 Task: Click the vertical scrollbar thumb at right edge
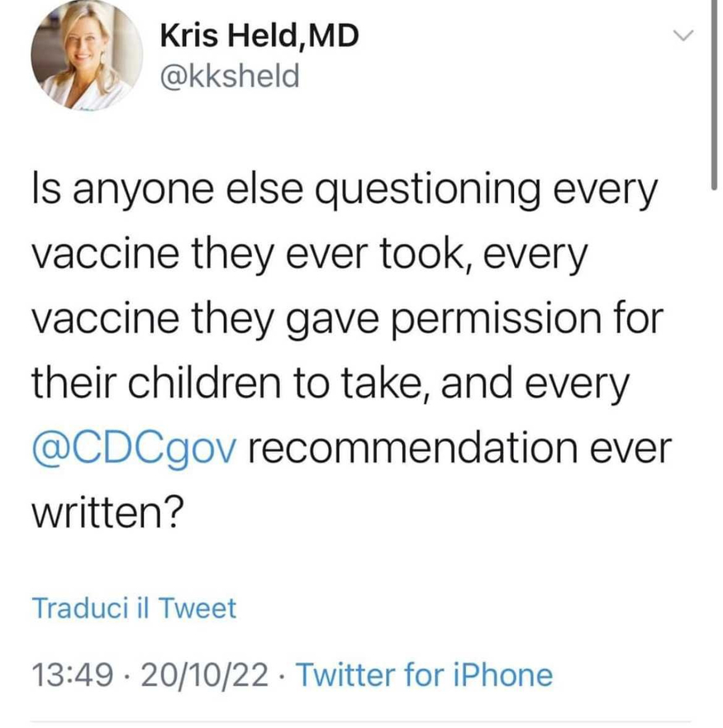coord(713,91)
